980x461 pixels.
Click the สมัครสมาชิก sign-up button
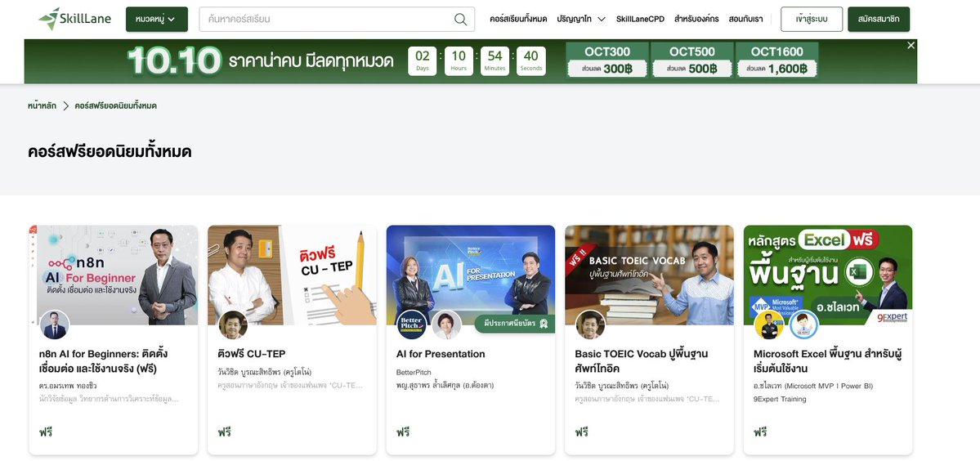[878, 20]
